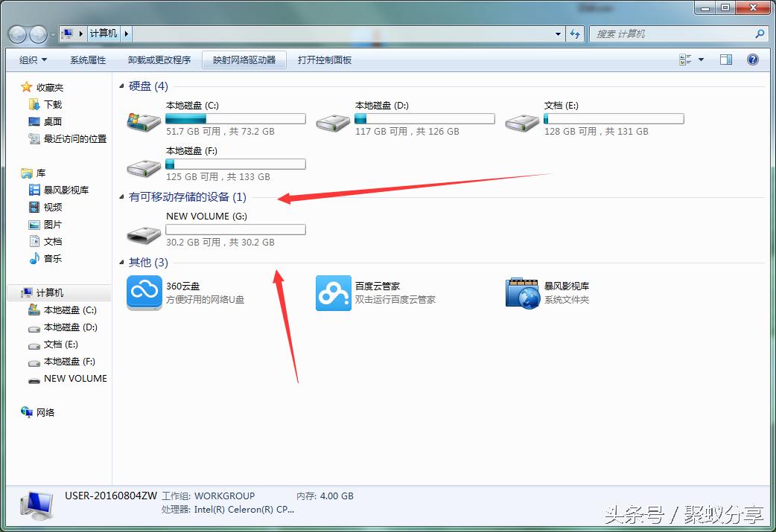Open local disk (C:) drive icon
This screenshot has height=532, width=776.
(144, 120)
